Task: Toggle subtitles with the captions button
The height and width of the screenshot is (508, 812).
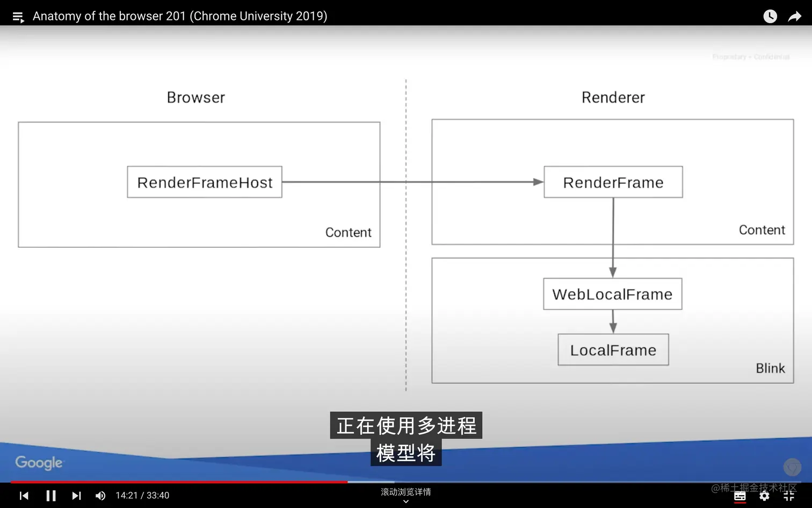Action: (740, 496)
